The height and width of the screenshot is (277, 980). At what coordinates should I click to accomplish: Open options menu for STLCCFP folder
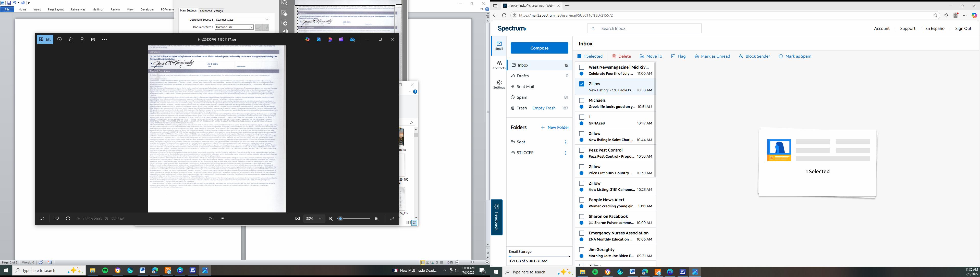[566, 153]
